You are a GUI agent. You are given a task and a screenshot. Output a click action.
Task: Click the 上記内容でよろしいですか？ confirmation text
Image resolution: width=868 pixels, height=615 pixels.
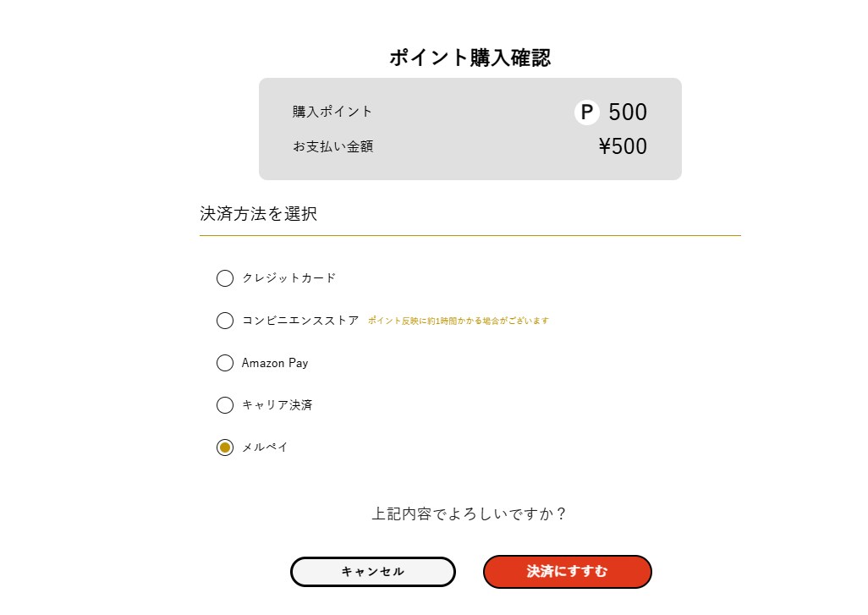(469, 513)
